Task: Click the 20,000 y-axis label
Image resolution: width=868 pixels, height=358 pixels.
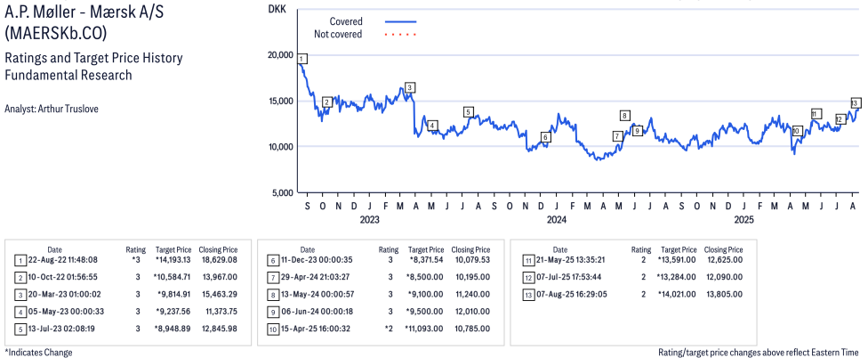Action: pyautogui.click(x=281, y=55)
